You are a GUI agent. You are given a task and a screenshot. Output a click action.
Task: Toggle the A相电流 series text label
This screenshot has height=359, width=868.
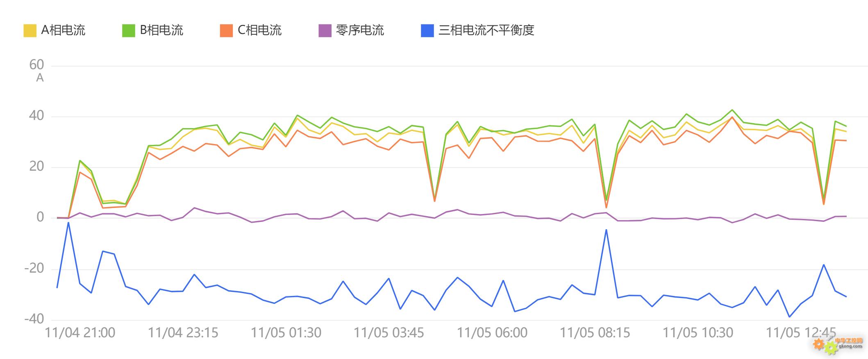(63, 30)
